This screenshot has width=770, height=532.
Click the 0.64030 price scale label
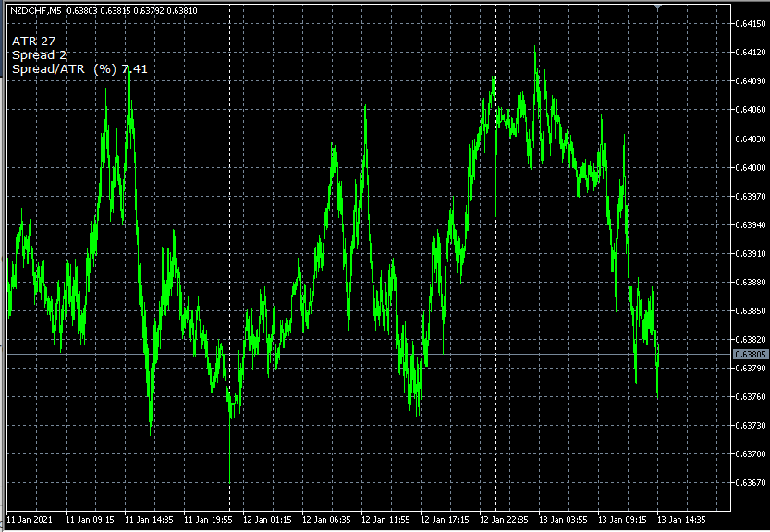click(751, 139)
